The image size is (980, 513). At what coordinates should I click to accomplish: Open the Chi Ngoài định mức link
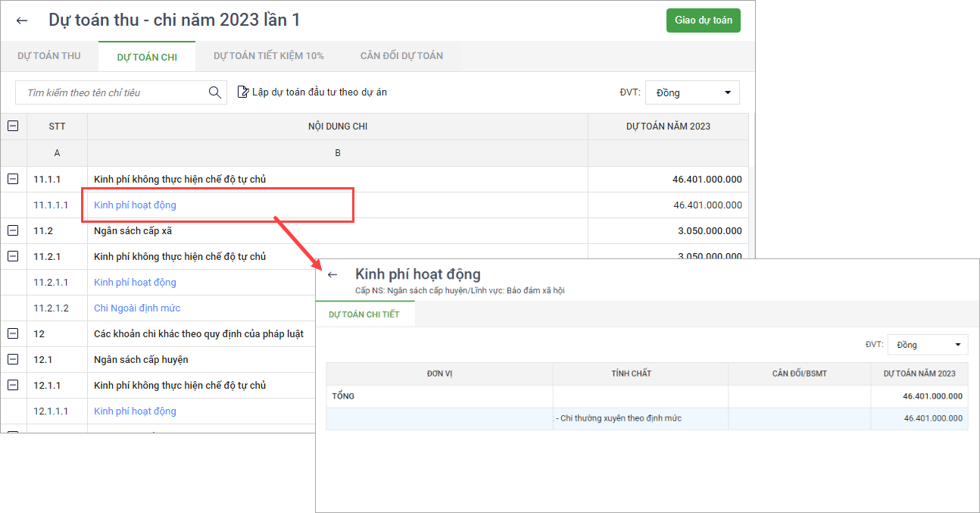136,308
